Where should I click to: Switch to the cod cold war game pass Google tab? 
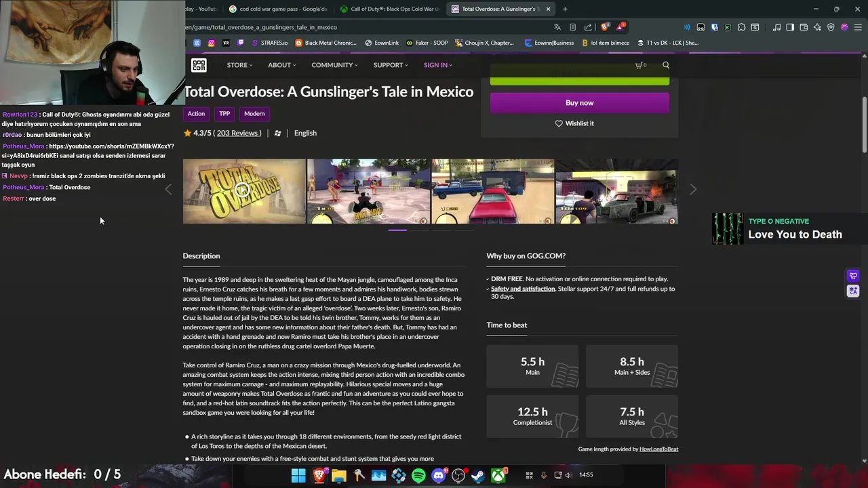(279, 9)
